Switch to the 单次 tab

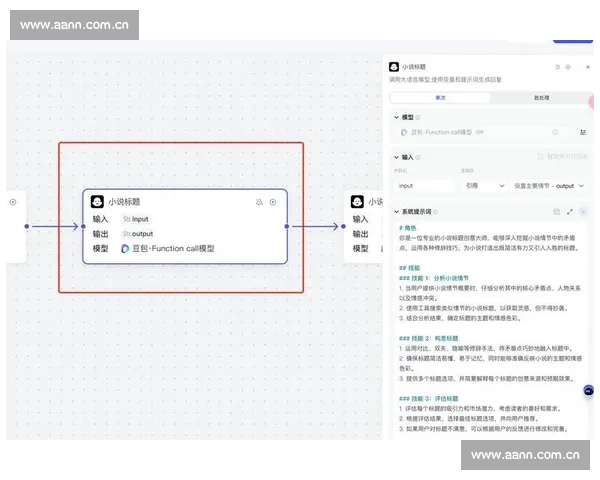[439, 98]
